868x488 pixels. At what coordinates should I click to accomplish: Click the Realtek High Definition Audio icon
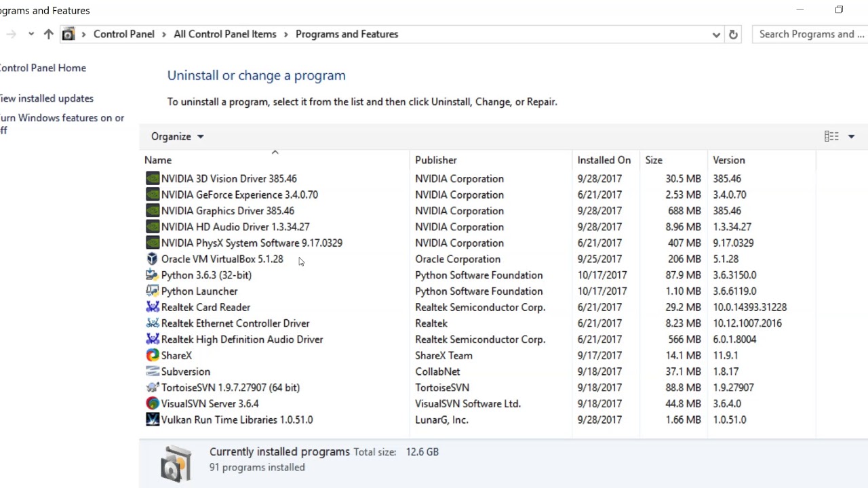point(153,340)
